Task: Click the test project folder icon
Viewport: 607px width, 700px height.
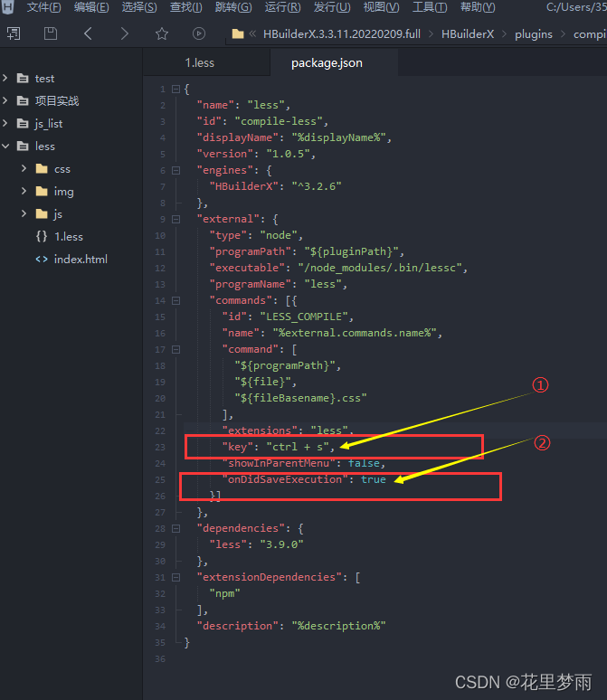Action: tap(23, 79)
